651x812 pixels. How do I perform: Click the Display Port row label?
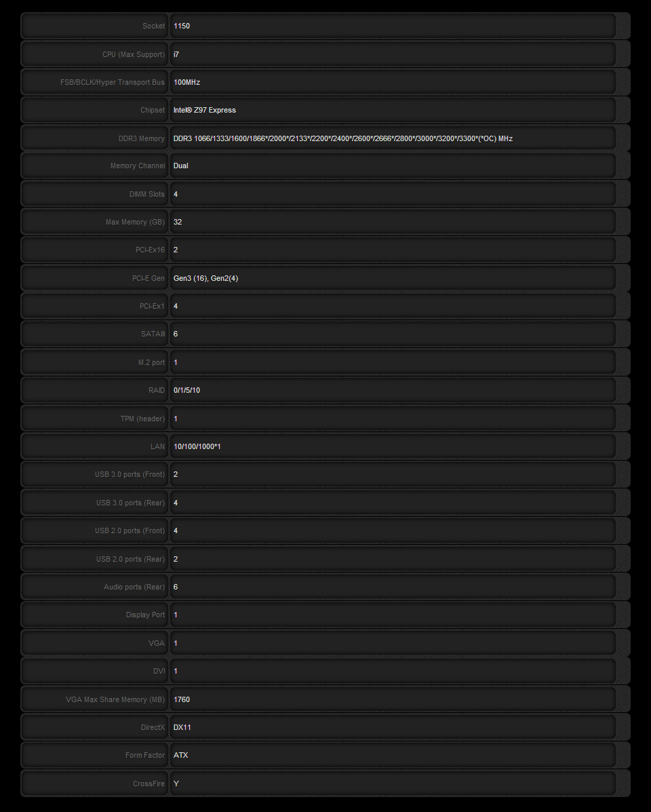[145, 615]
